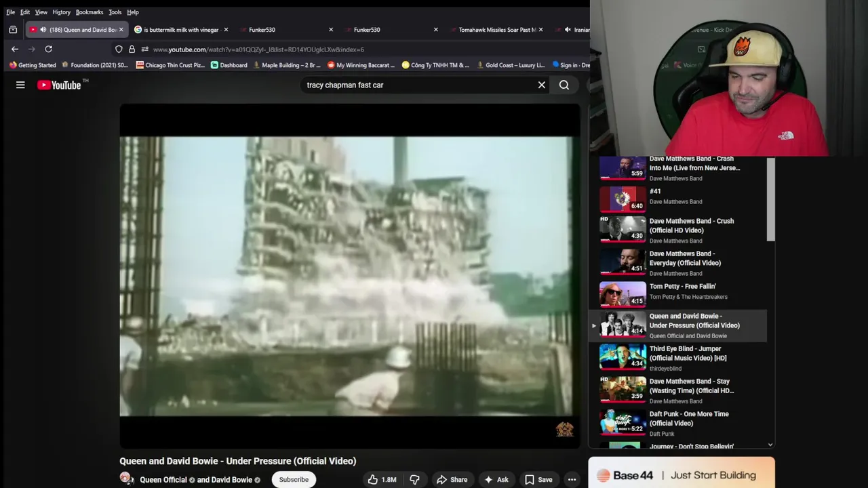
Task: Open the Bookmarks menu
Action: click(x=90, y=12)
